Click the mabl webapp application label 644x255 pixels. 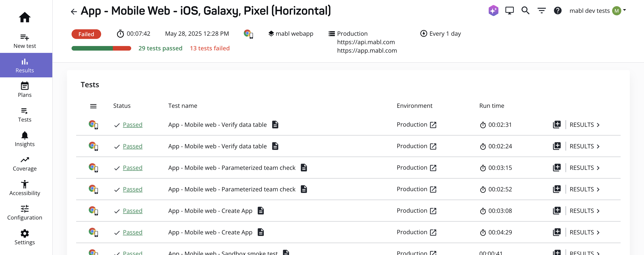click(x=291, y=33)
